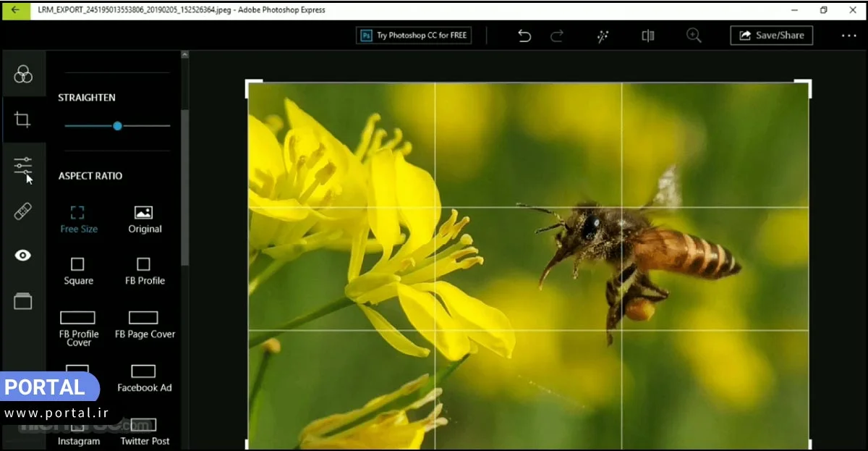
Task: Select the Crop tool in sidebar
Action: pyautogui.click(x=23, y=119)
